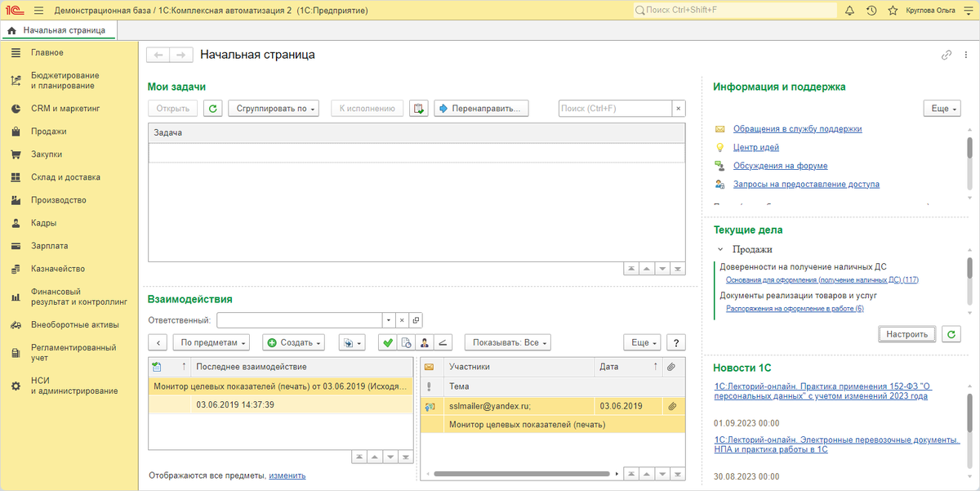Focus the Ответственный input field

tap(299, 320)
